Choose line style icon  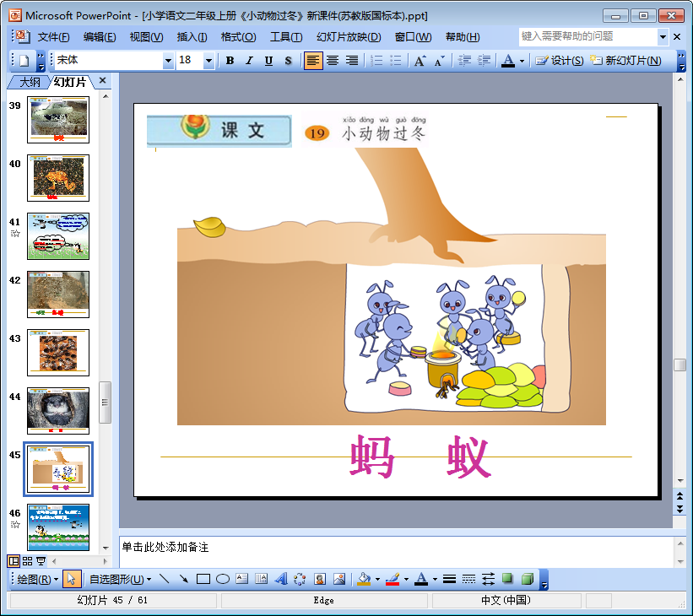(x=449, y=579)
